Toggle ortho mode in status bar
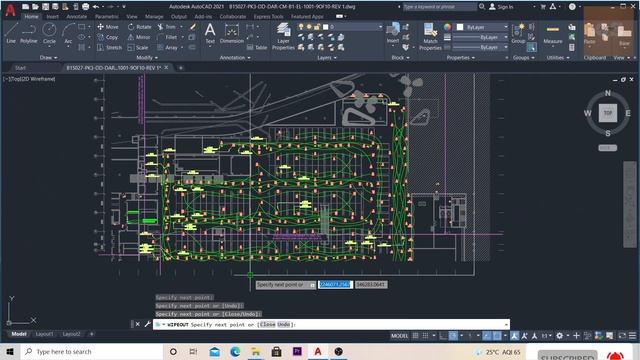640x360 pixels. pos(443,336)
